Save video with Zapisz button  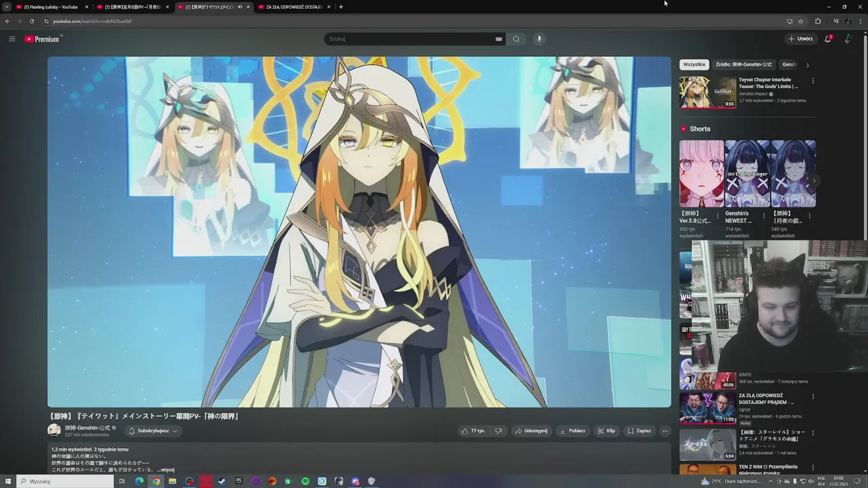pos(639,430)
